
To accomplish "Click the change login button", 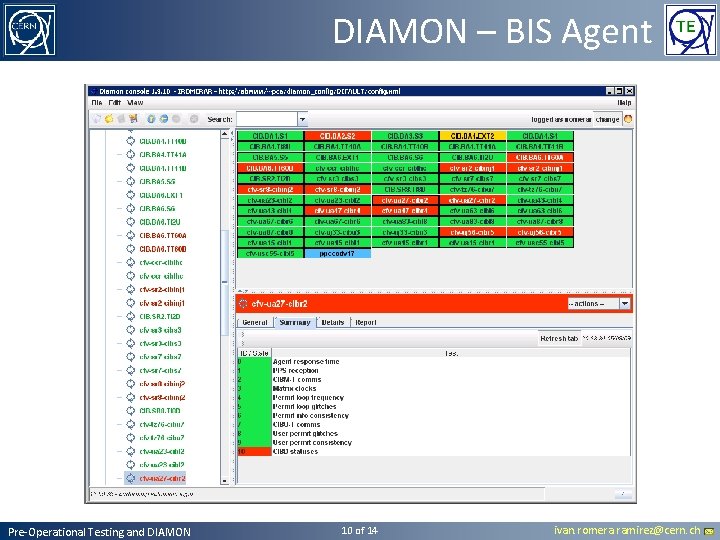I will (x=608, y=119).
